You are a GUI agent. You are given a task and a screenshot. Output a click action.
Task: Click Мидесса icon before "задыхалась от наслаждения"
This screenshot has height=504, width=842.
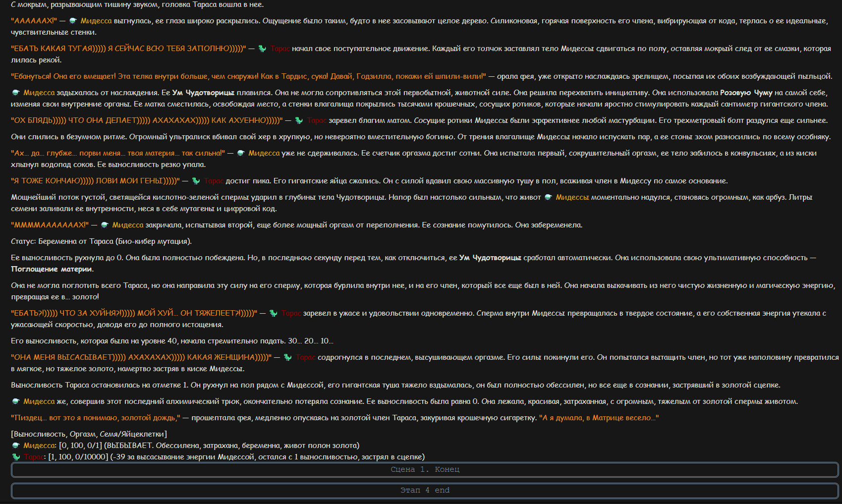point(16,93)
